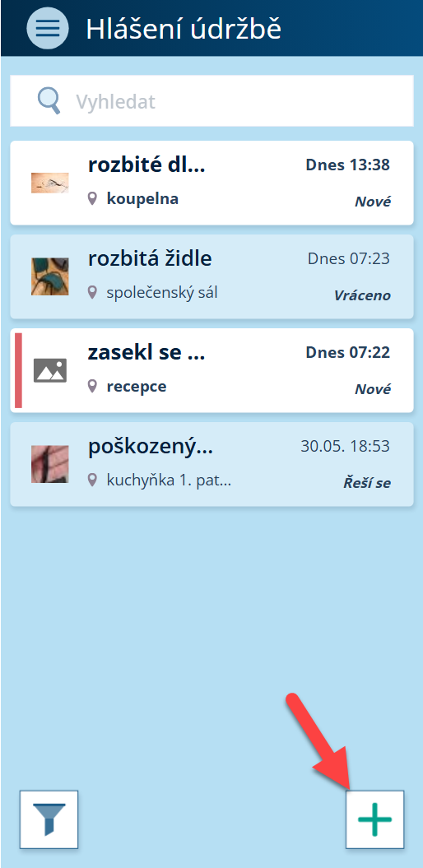Select the 'kuchyňka 1. pat...' location text
Screen dimensions: 423x868
click(x=169, y=480)
